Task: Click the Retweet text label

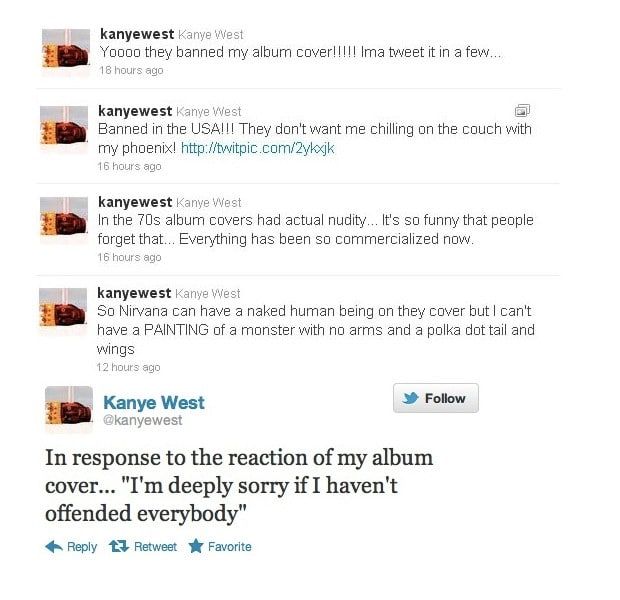Action: click(155, 547)
